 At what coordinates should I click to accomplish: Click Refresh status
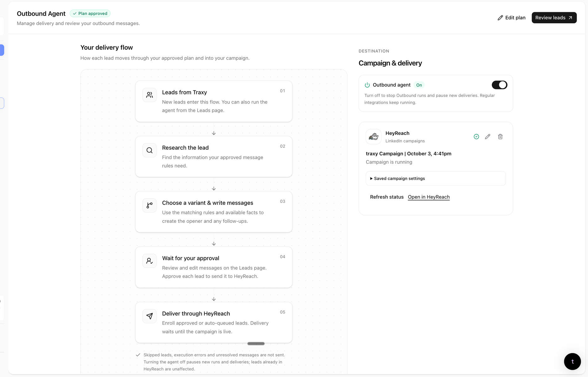coord(387,197)
